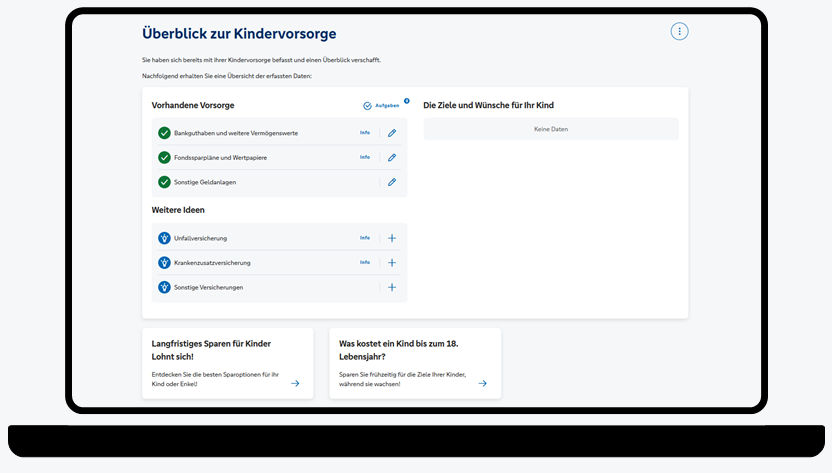Click lightbulb icon beside Sonstige Versicherungen

tap(164, 287)
